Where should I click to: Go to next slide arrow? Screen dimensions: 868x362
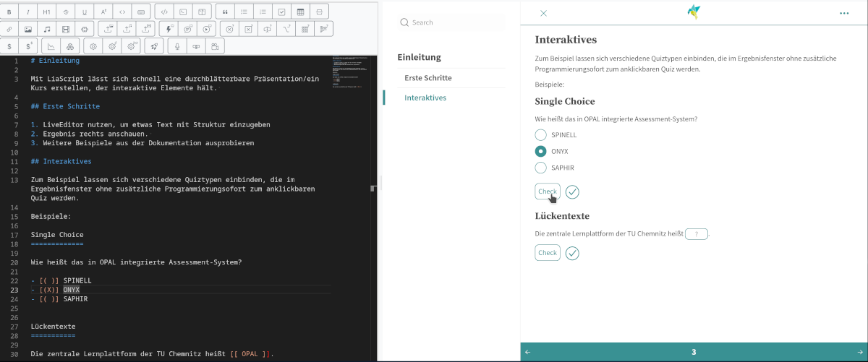[859, 352]
